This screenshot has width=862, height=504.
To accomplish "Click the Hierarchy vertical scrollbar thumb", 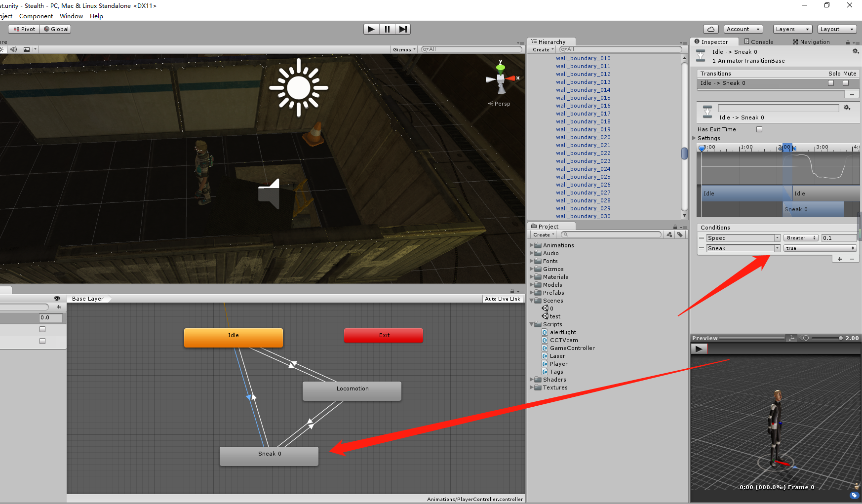I will coord(684,154).
